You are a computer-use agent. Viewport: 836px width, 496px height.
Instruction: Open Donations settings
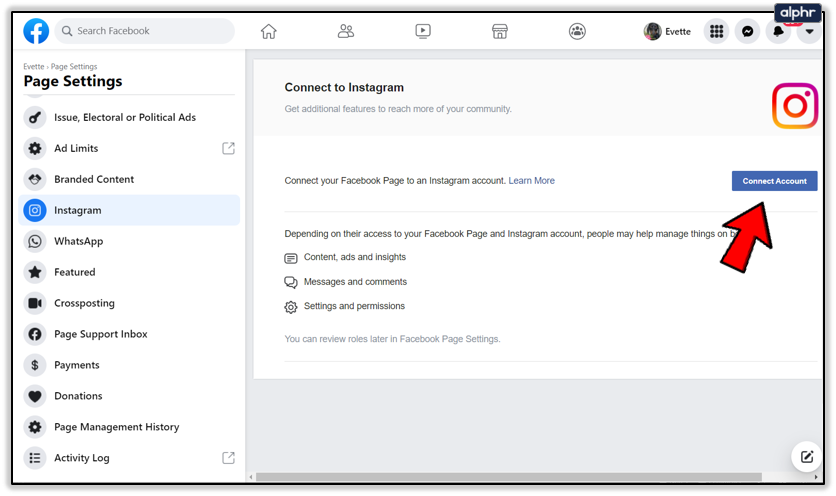pos(129,396)
